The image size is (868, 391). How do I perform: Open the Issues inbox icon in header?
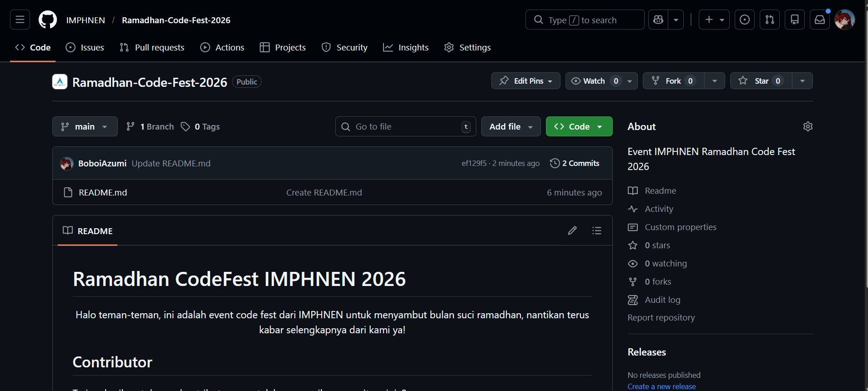point(745,20)
